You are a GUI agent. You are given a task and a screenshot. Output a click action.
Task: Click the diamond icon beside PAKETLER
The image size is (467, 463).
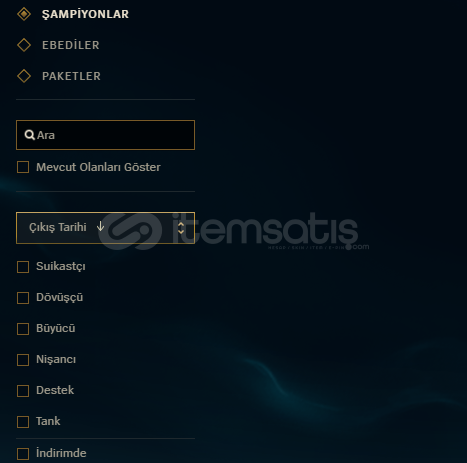pyautogui.click(x=24, y=76)
